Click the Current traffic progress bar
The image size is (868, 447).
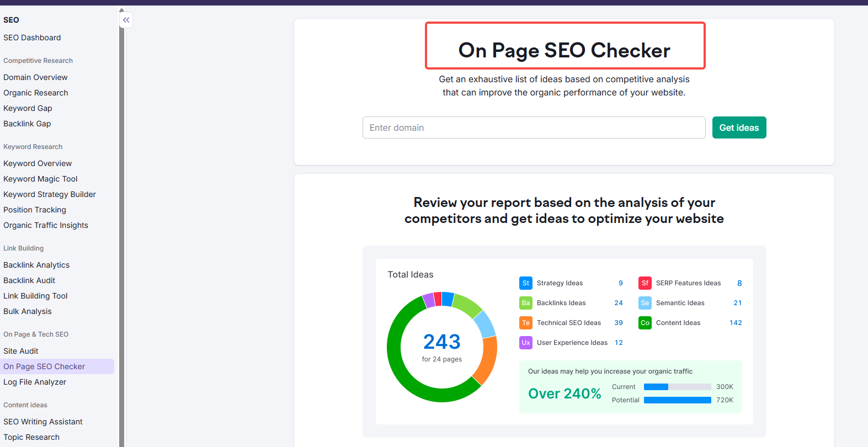pyautogui.click(x=677, y=387)
